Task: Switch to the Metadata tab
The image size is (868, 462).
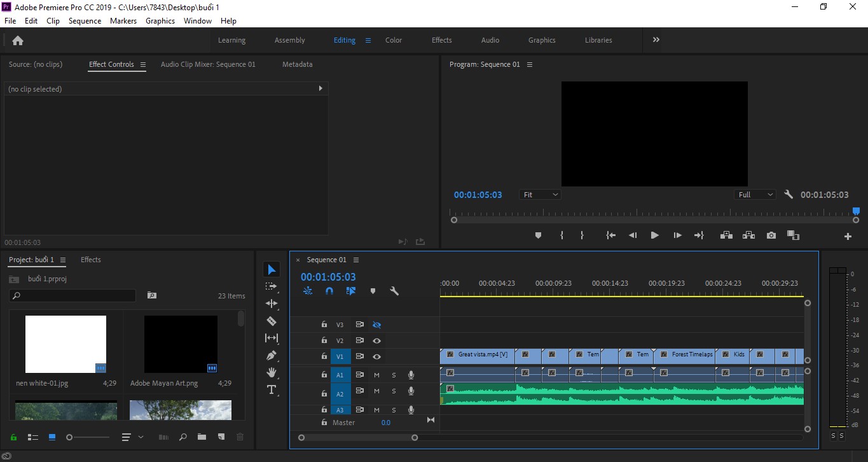Action: [298, 64]
